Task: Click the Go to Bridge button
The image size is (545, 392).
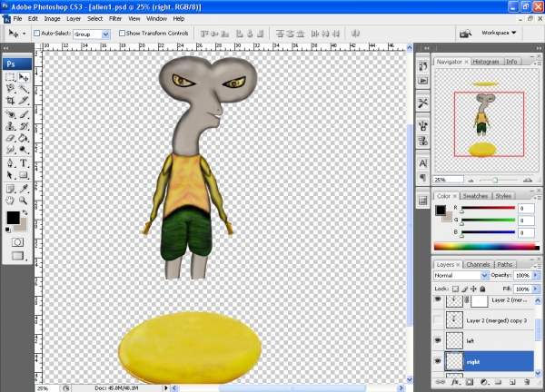Action: coord(465,34)
